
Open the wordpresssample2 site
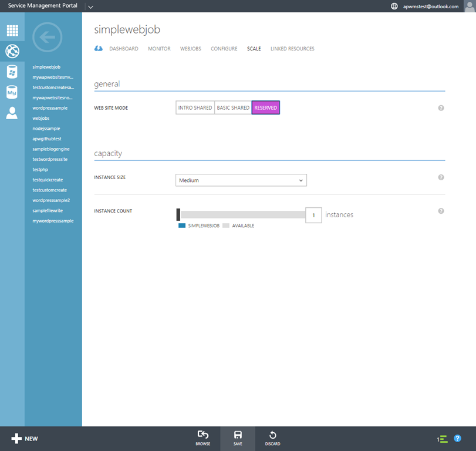pos(51,200)
